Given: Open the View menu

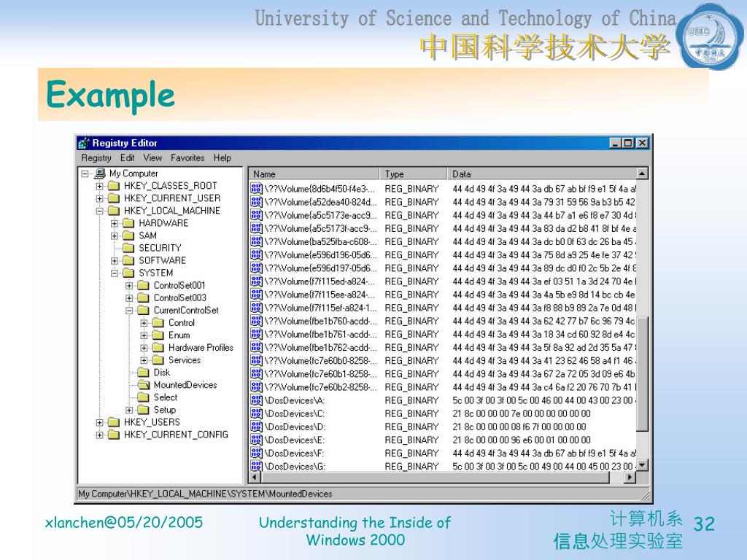Looking at the screenshot, I should coord(152,158).
